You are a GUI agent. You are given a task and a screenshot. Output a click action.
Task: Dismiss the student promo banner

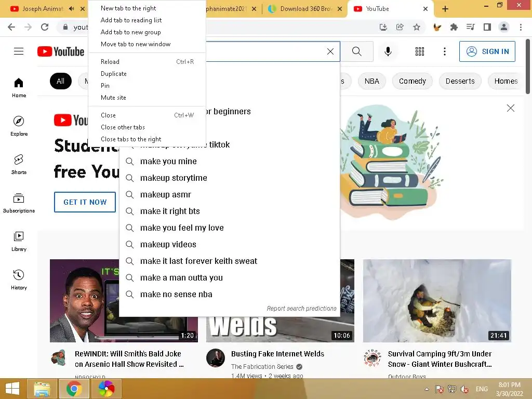tap(510, 108)
